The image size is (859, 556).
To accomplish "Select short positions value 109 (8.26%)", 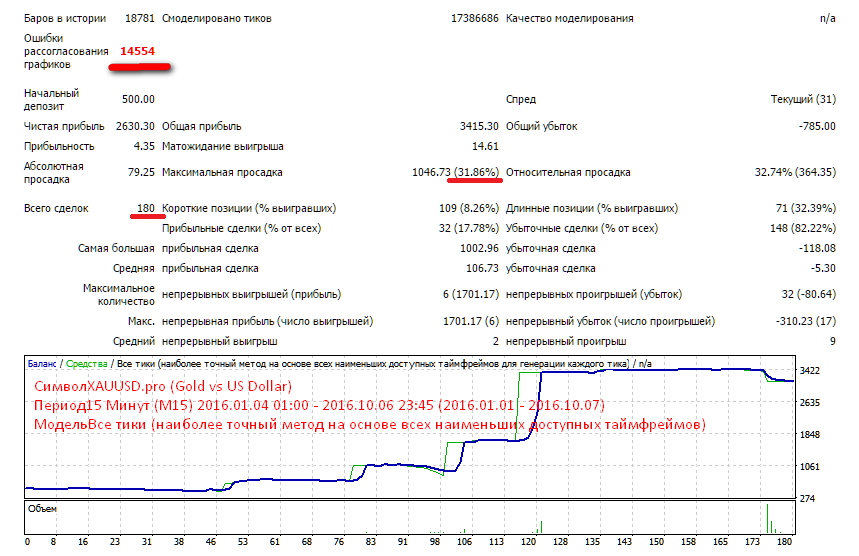I will (469, 208).
